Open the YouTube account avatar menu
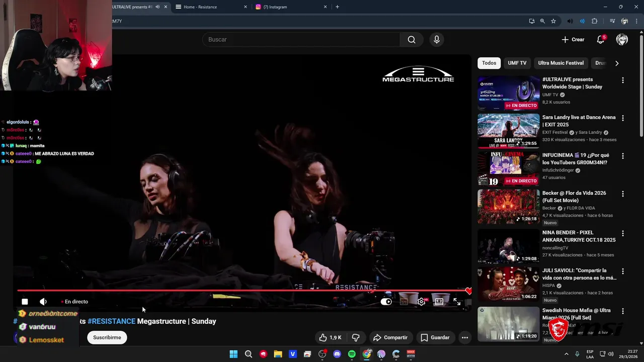Image resolution: width=644 pixels, height=362 pixels. point(622,40)
